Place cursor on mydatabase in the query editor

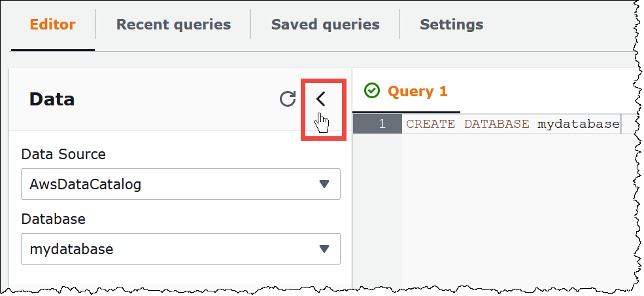click(577, 124)
